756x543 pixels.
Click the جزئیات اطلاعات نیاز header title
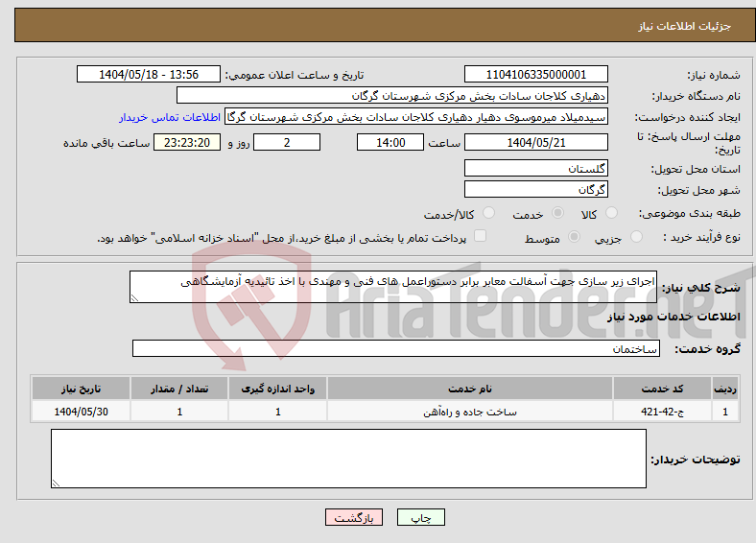point(685,26)
